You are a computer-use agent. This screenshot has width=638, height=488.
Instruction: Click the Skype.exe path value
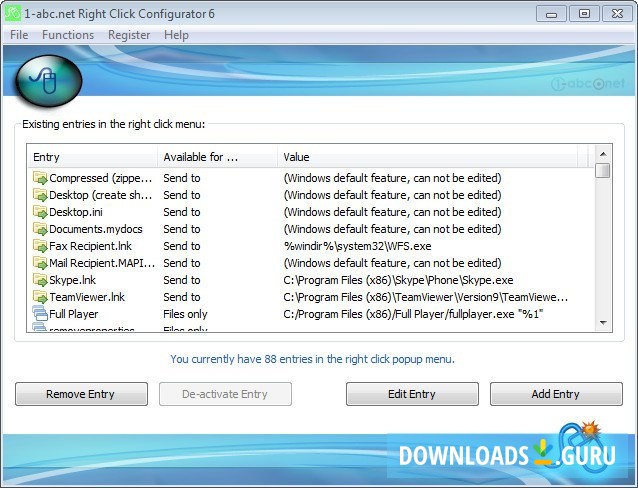[398, 280]
